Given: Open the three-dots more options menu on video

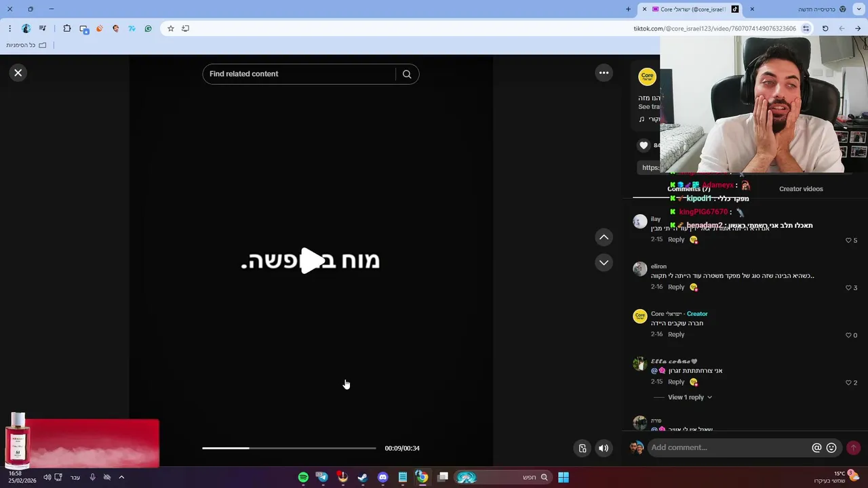Looking at the screenshot, I should 604,73.
